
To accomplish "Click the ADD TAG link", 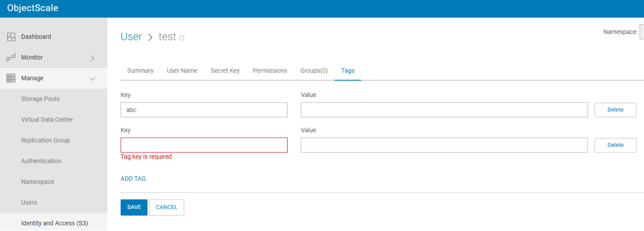I will [x=133, y=179].
